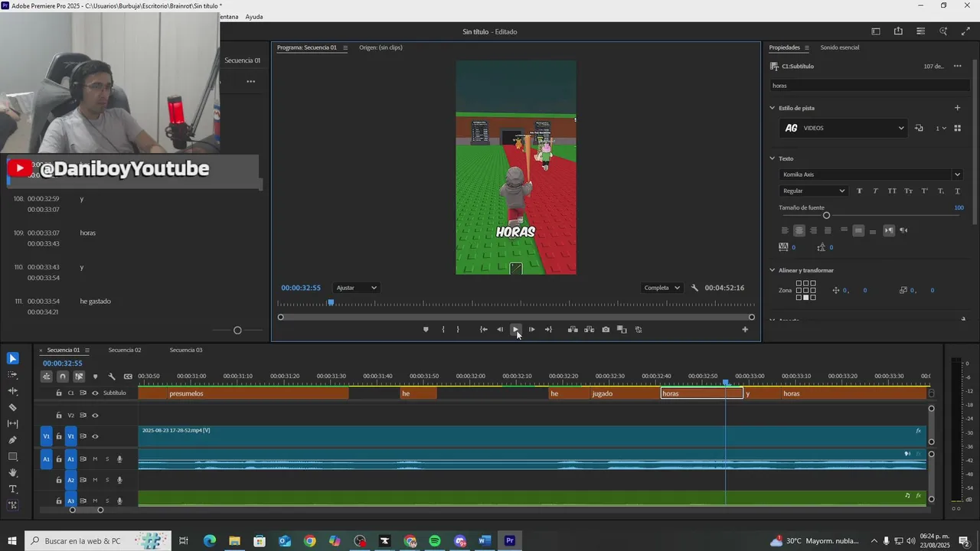Go to In point button
Viewport: 980px width, 551px height.
[483, 330]
